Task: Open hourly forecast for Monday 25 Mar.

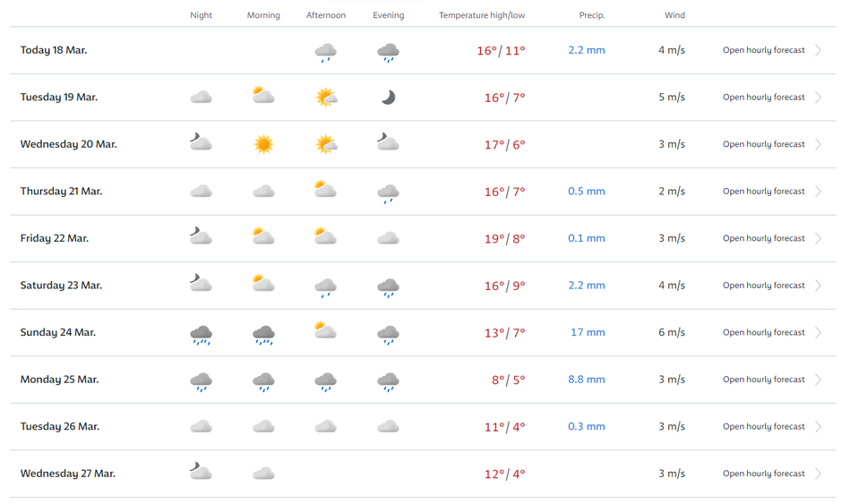Action: [x=763, y=380]
